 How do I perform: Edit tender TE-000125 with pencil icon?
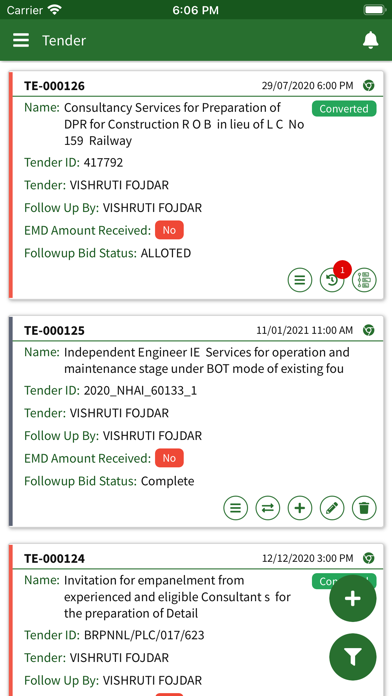point(332,508)
